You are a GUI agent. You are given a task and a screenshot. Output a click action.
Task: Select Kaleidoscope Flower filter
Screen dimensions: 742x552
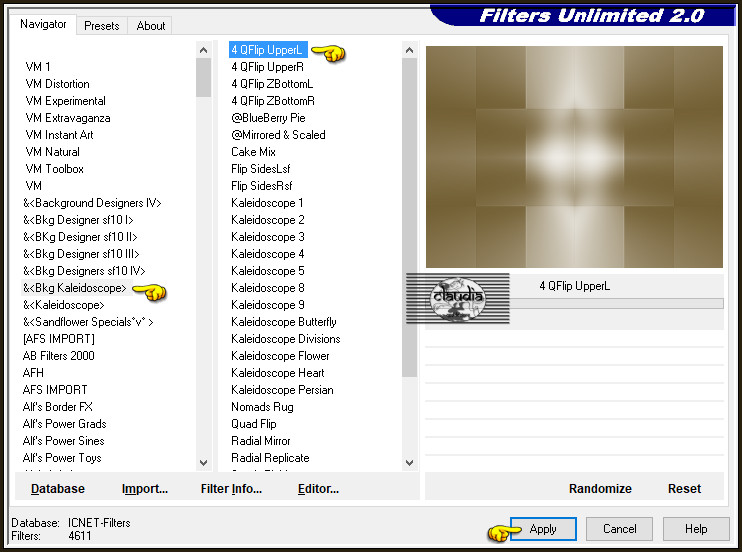tap(280, 356)
